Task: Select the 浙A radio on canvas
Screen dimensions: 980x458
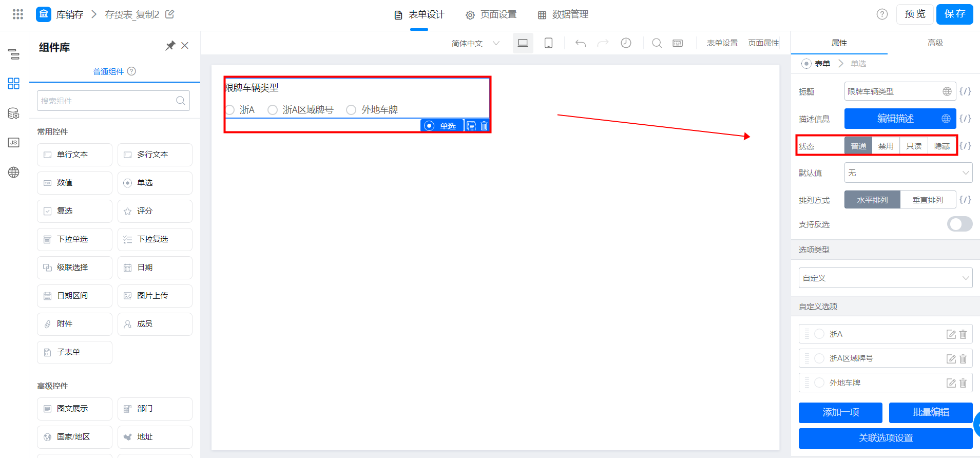Action: coord(230,110)
